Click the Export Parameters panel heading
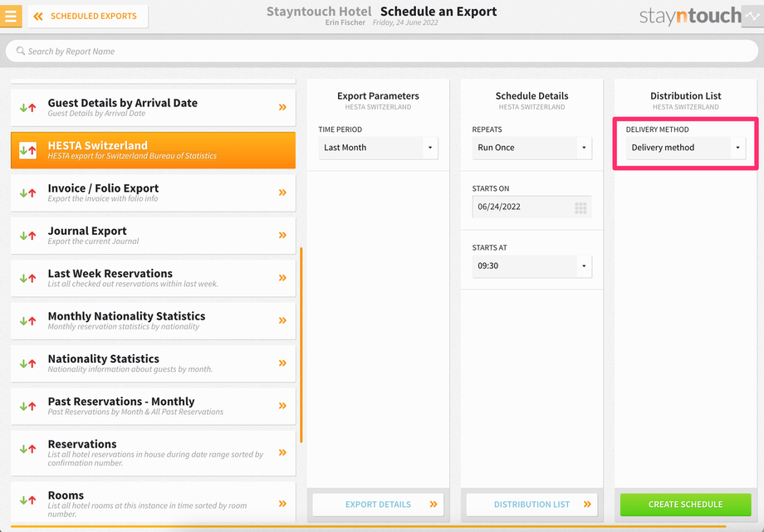The height and width of the screenshot is (532, 764). 378,96
